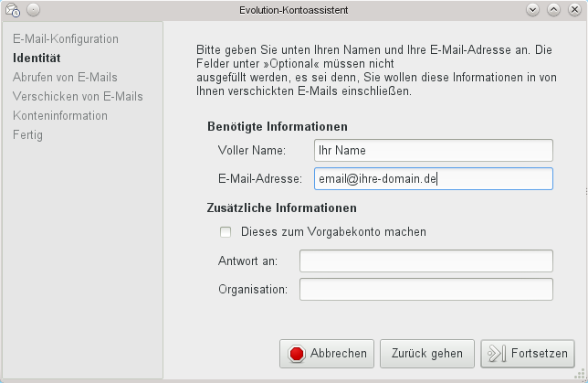Minimize window with down-chevron title button
This screenshot has height=383, width=588.
click(x=532, y=10)
